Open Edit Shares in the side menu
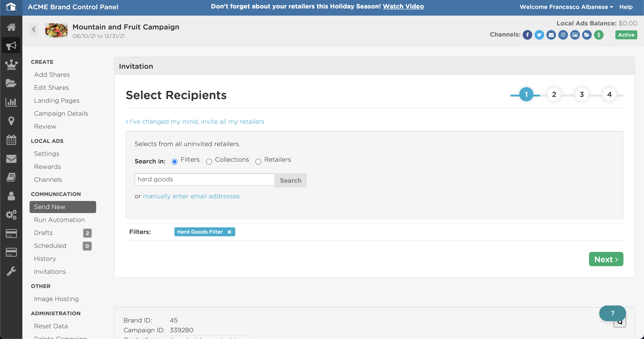 [x=51, y=88]
